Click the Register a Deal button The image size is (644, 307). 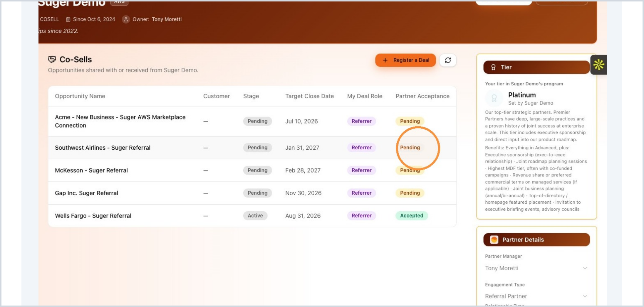pos(405,60)
